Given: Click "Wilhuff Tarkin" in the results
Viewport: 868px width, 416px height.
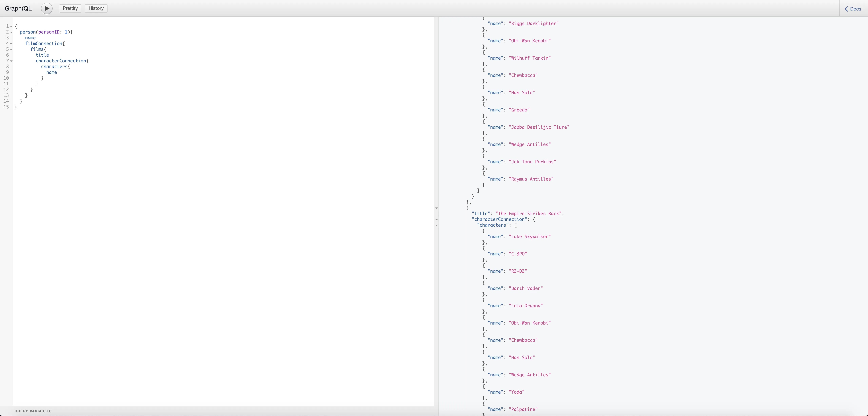Looking at the screenshot, I should pyautogui.click(x=530, y=58).
